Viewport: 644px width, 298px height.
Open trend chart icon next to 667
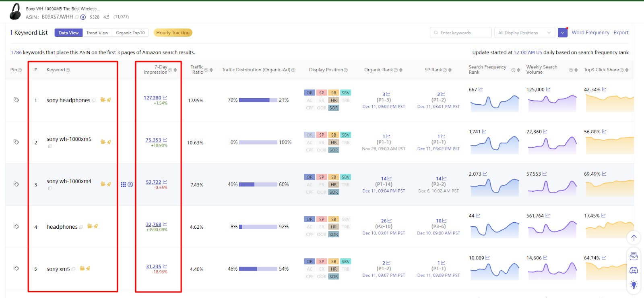pos(481,89)
